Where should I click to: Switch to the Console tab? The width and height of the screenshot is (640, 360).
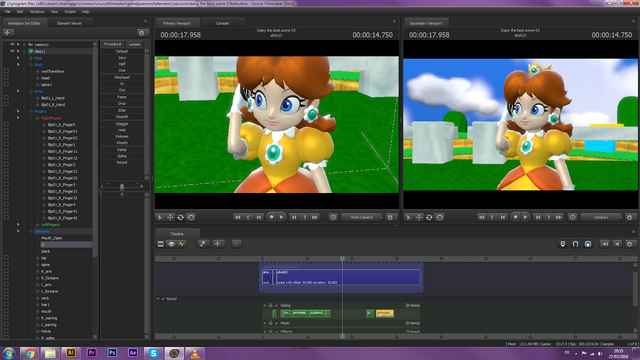(x=222, y=23)
